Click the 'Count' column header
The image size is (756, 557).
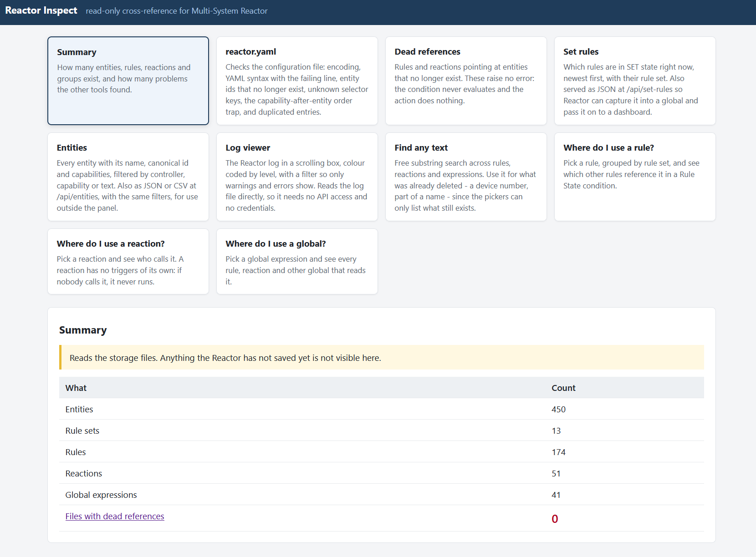(x=563, y=388)
